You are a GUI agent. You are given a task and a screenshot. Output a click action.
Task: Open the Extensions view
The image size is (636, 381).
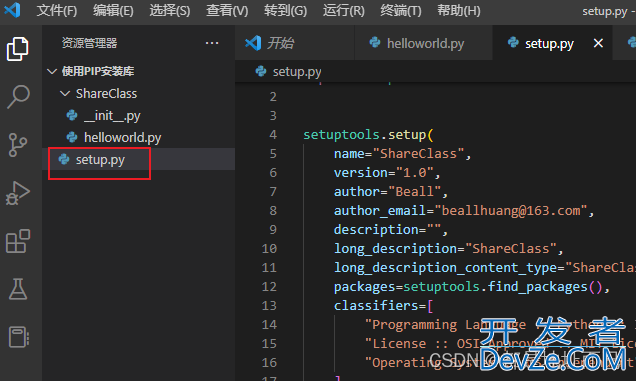click(18, 241)
